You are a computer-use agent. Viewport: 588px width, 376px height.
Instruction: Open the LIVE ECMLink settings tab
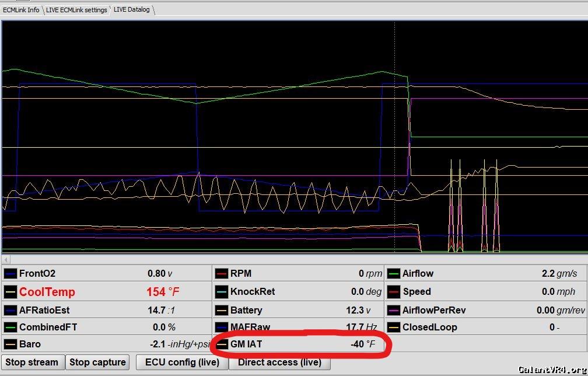click(x=76, y=10)
